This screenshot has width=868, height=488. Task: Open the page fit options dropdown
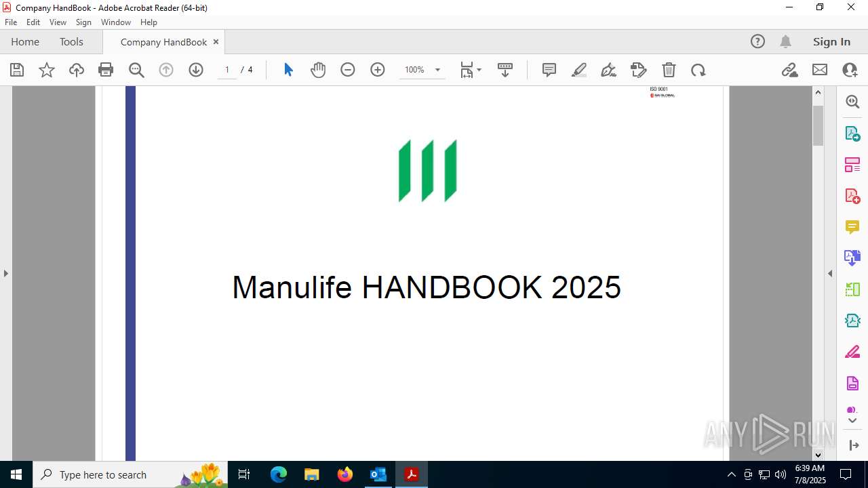pos(471,70)
